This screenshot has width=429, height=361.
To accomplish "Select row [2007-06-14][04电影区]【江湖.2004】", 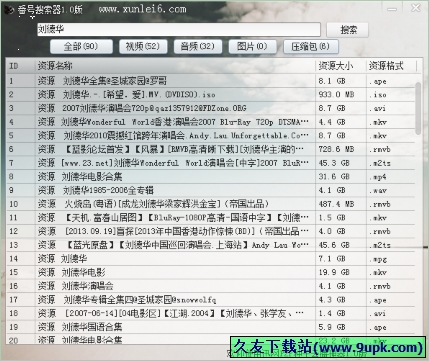I will pos(211,313).
